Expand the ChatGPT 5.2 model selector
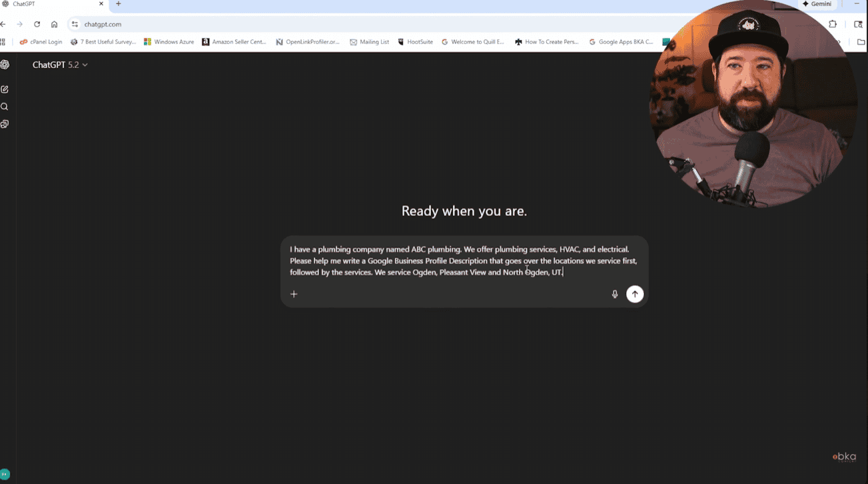 pos(60,65)
